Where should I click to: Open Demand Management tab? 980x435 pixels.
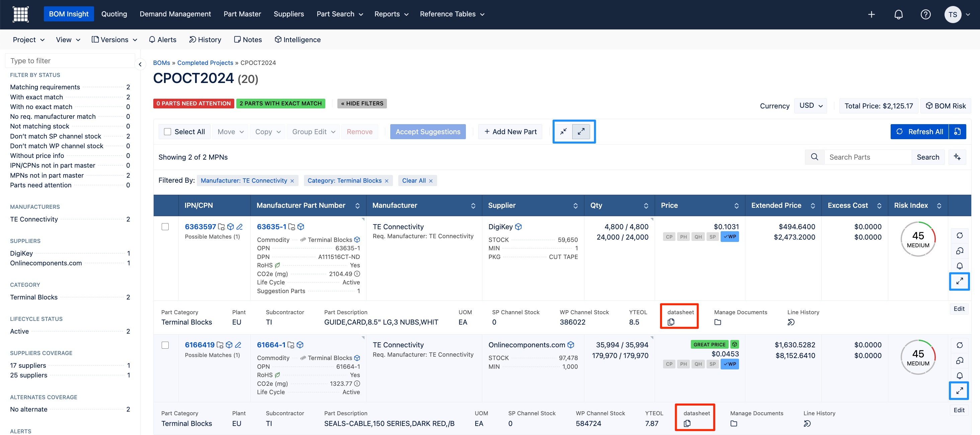coord(175,14)
